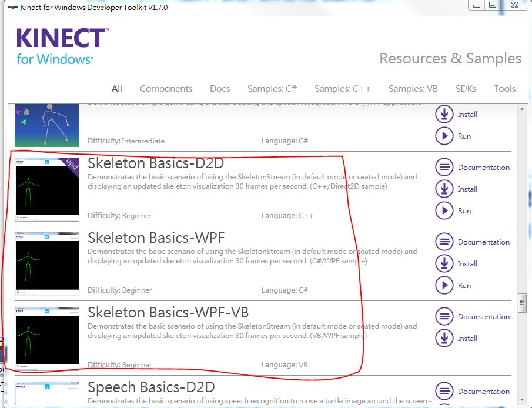Viewport: 532px width, 408px height.
Task: Click Documentation icon for Skeleton Basics-D2D
Action: coord(444,167)
